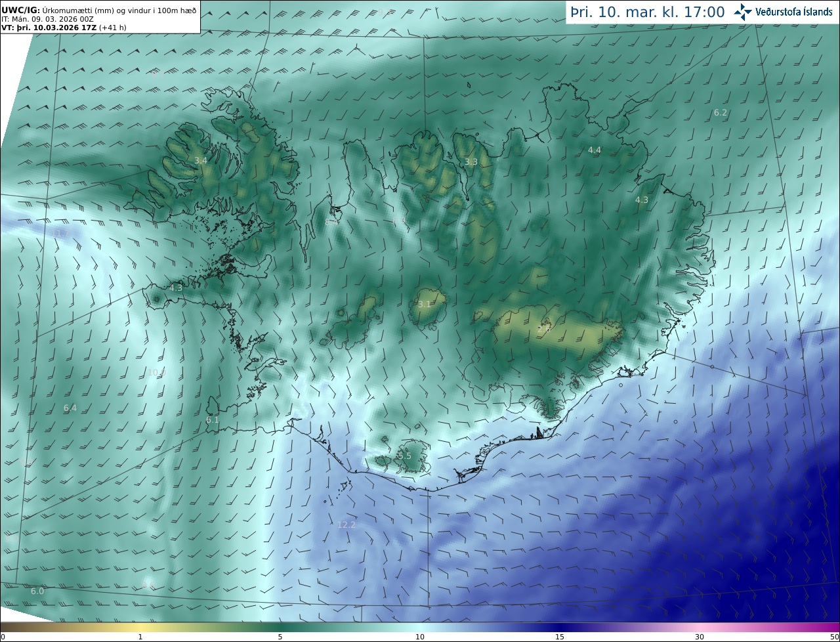This screenshot has height=642, width=840.
Task: Select the date label Þri. 10. mar. kl. 17:00
Action: 647,12
